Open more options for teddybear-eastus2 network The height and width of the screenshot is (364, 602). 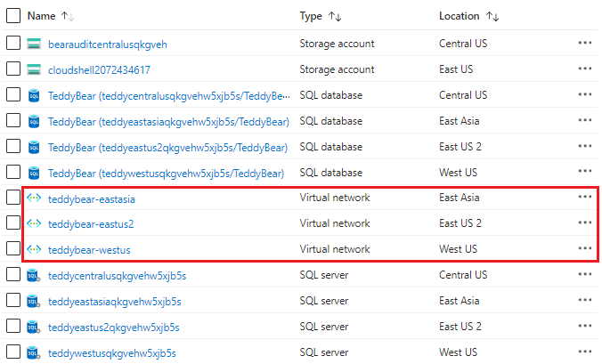coord(585,222)
